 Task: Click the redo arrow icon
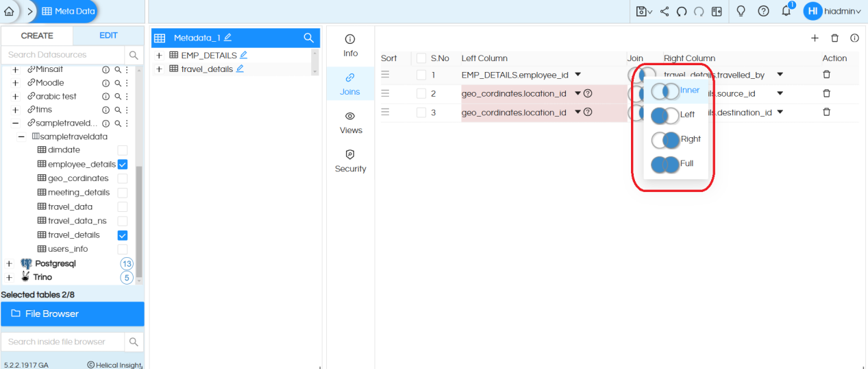699,11
